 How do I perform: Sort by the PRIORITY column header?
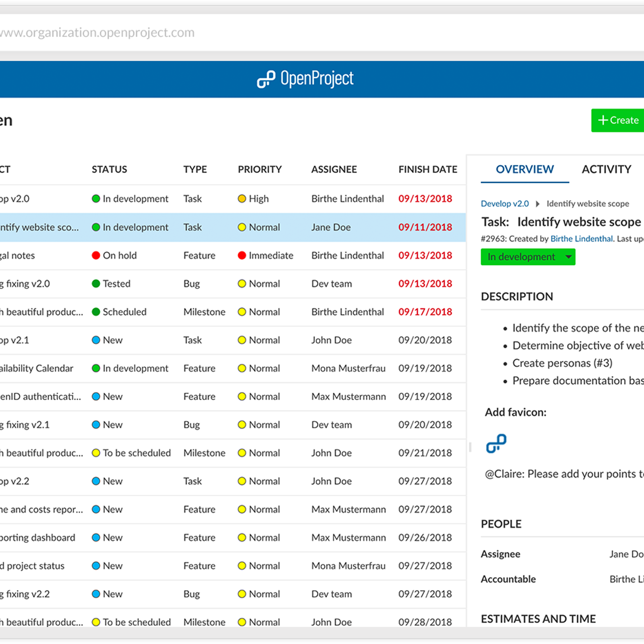pos(260,169)
